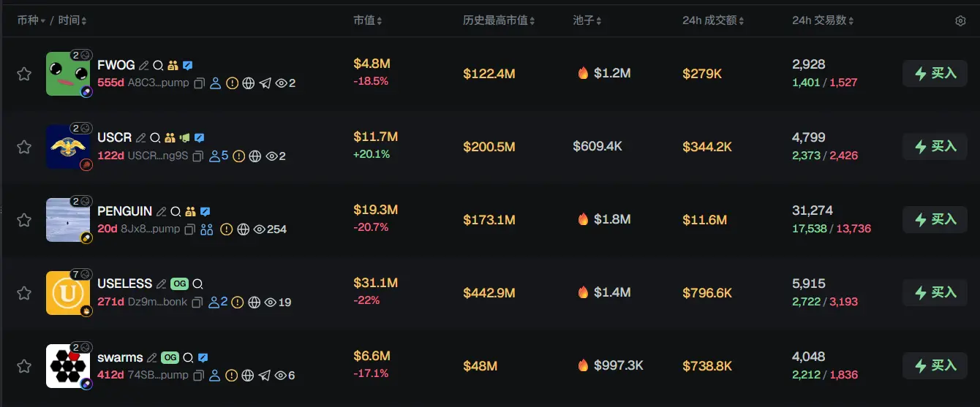Star the FWOG token as a favorite
This screenshot has height=407, width=980.
[24, 74]
